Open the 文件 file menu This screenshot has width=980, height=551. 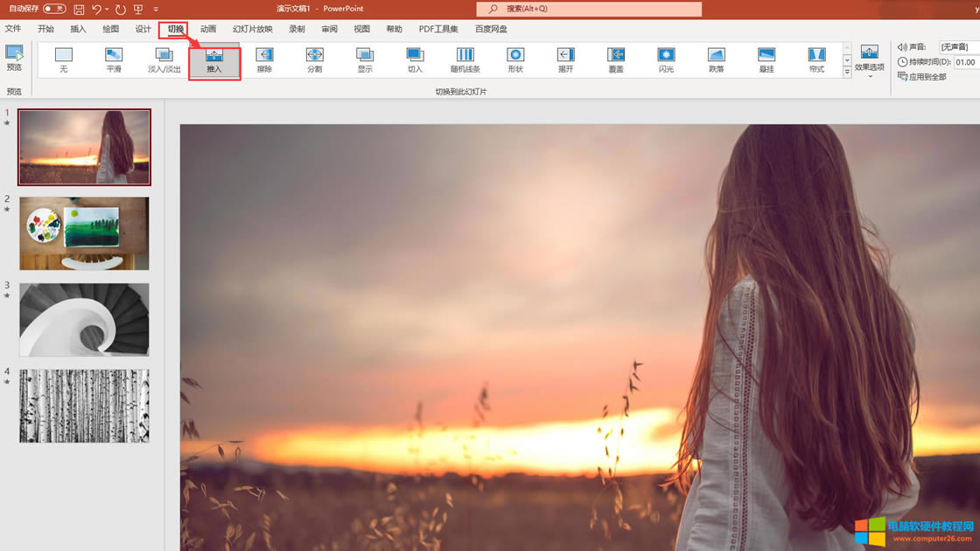(13, 29)
